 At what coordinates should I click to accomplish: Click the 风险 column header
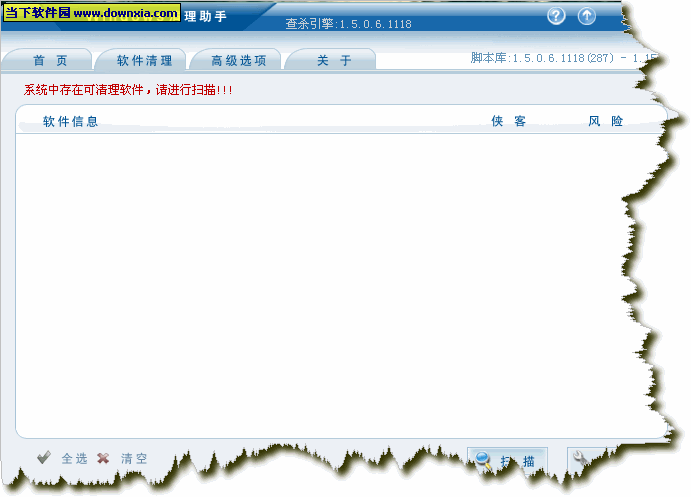(x=605, y=122)
